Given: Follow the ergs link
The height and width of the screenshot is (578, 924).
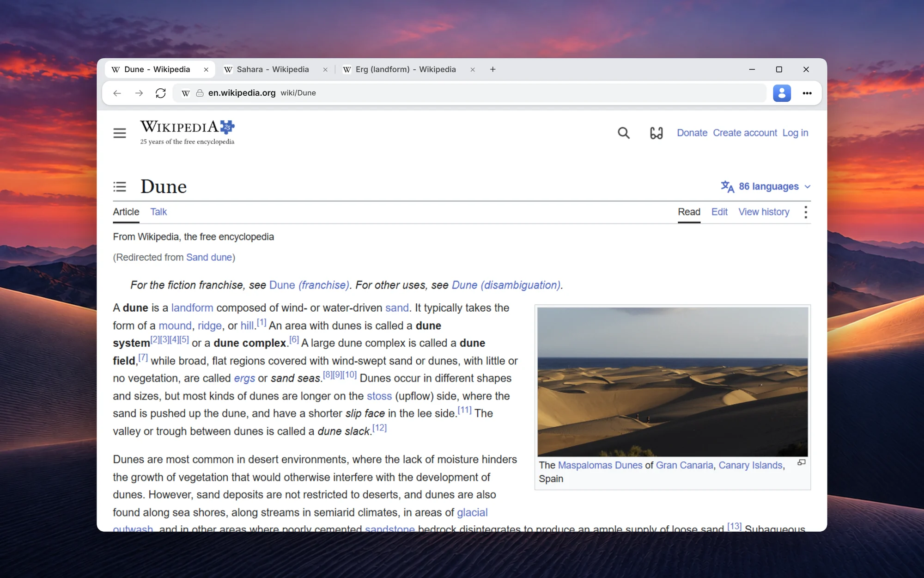Looking at the screenshot, I should tap(244, 379).
